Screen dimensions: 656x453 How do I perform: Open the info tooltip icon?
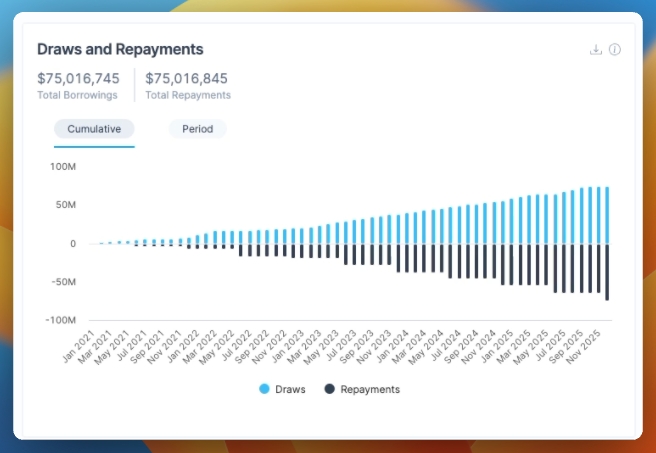tap(615, 50)
